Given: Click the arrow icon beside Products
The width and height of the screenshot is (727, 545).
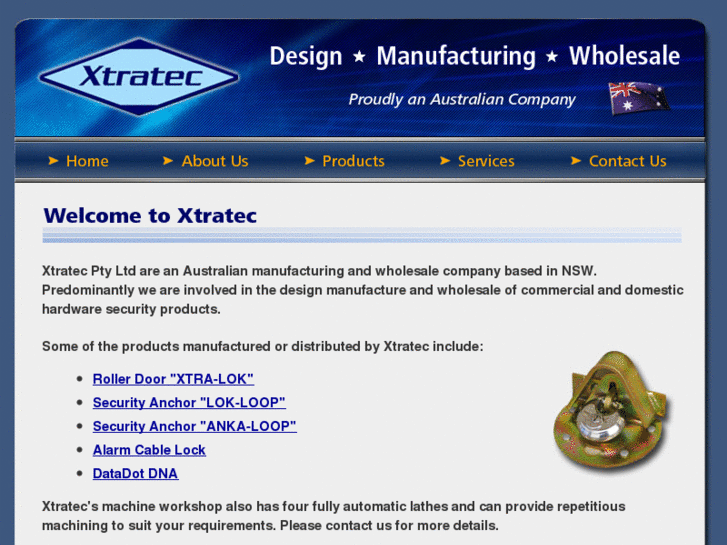Looking at the screenshot, I should 309,160.
